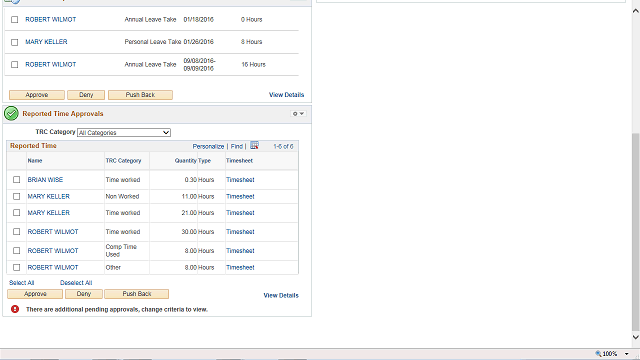Open ROBERT WILMOT link for 16 Hours leave
Screen dimensions: 640x360
[x=51, y=64]
